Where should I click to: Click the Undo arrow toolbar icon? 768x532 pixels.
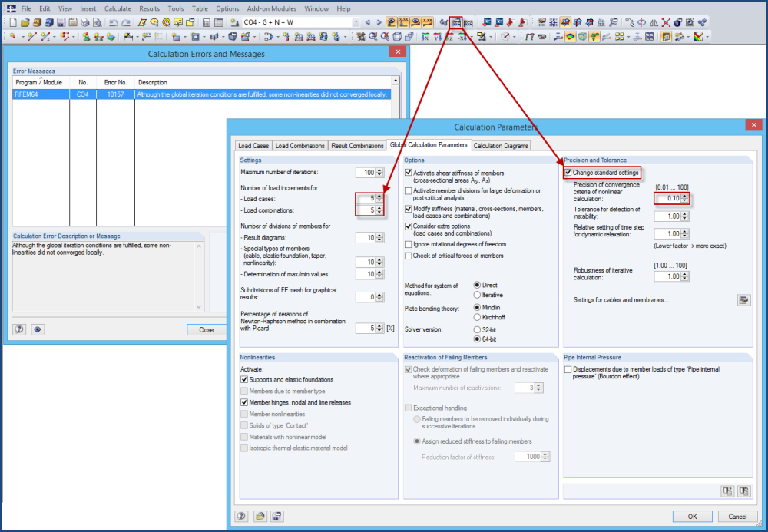click(113, 22)
